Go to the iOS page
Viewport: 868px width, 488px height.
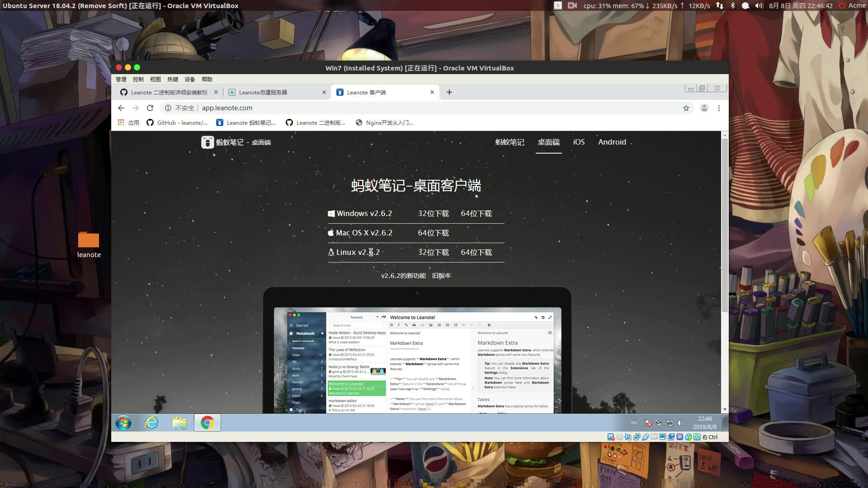[x=579, y=142]
